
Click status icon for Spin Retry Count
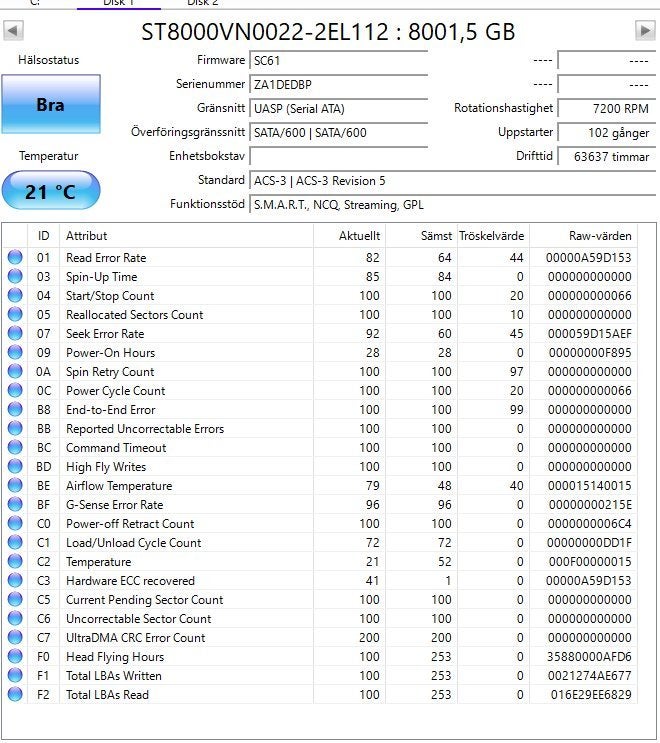tap(15, 371)
